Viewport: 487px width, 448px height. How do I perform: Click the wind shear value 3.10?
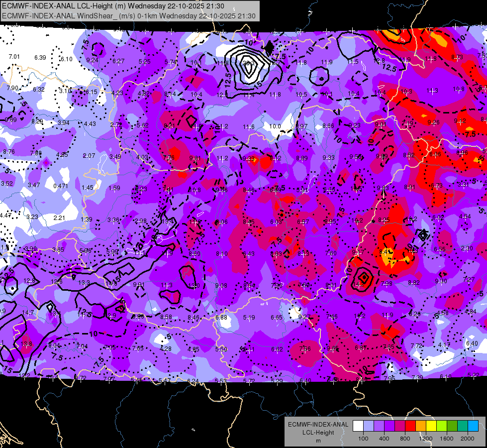click(x=65, y=91)
